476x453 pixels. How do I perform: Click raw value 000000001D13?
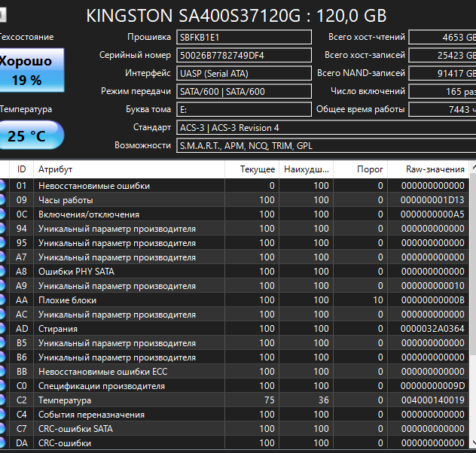click(432, 200)
